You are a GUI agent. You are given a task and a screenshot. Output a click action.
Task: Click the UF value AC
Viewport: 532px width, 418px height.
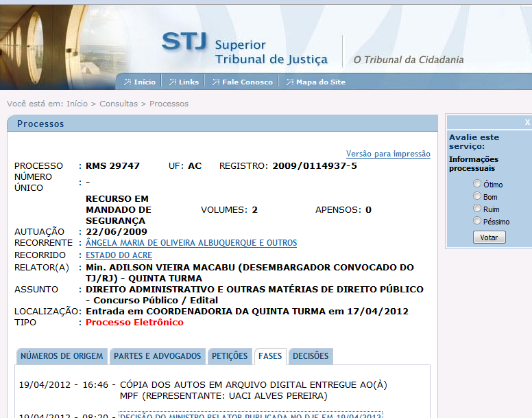(195, 165)
